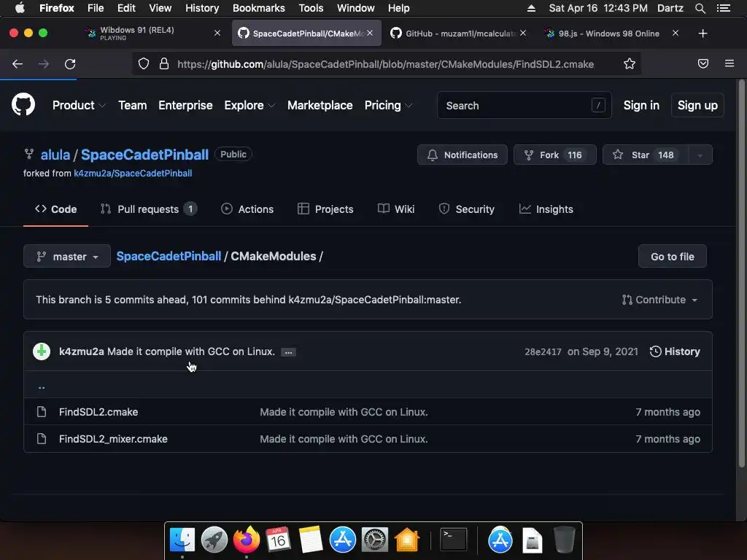Open the History menu in Firefox
The height and width of the screenshot is (560, 747).
tap(202, 8)
